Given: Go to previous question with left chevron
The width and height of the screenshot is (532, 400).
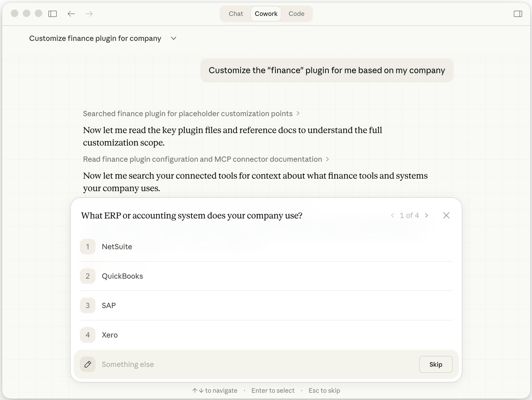Looking at the screenshot, I should [393, 215].
